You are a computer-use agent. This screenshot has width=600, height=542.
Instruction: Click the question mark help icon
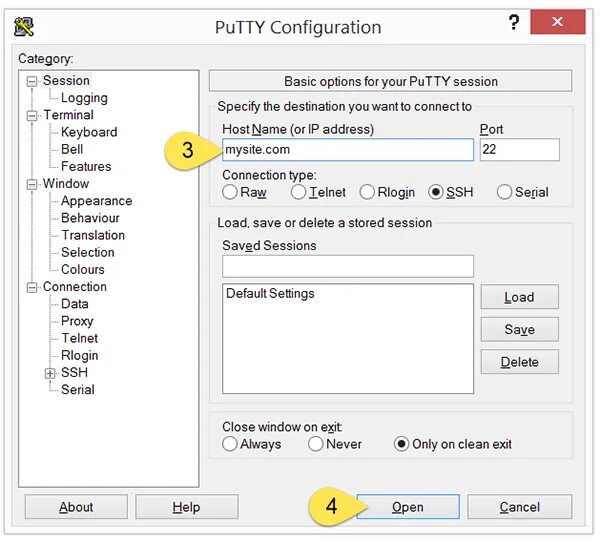pyautogui.click(x=514, y=22)
